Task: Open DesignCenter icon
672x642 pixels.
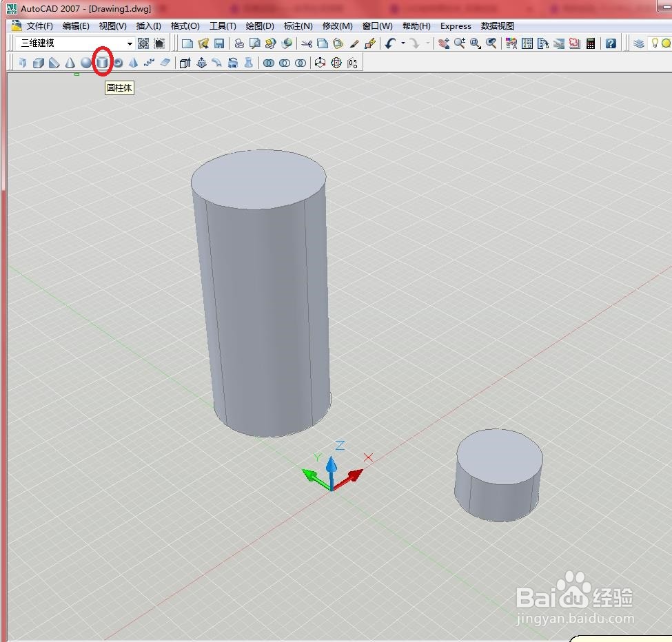Action: pos(527,43)
